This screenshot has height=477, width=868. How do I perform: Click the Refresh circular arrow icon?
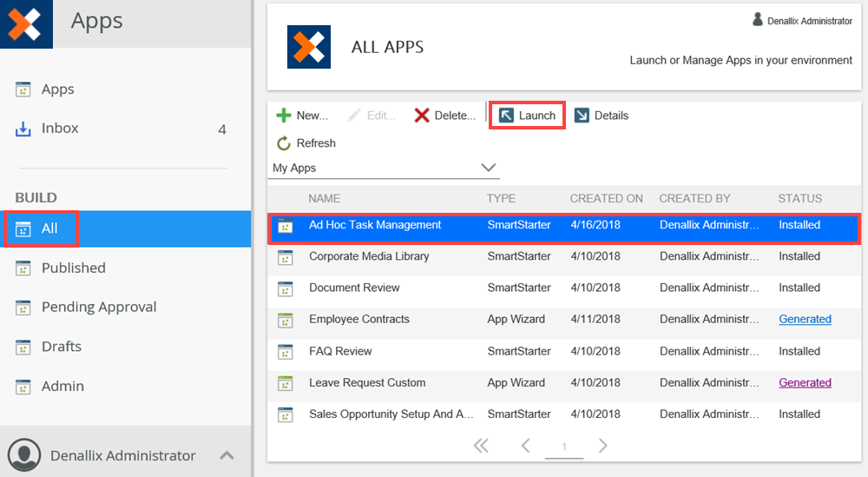(x=284, y=143)
